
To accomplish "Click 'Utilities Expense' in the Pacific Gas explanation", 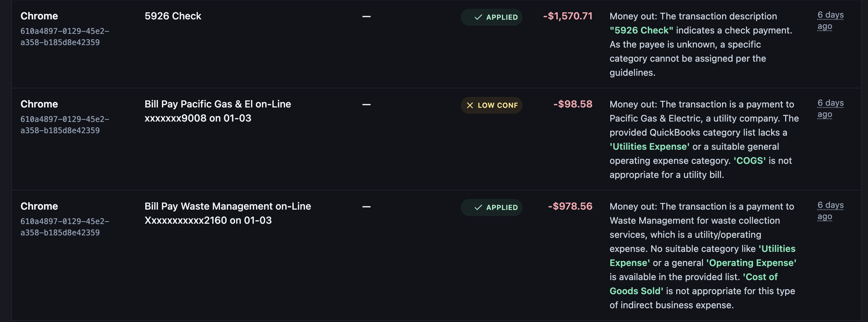I will pyautogui.click(x=649, y=147).
